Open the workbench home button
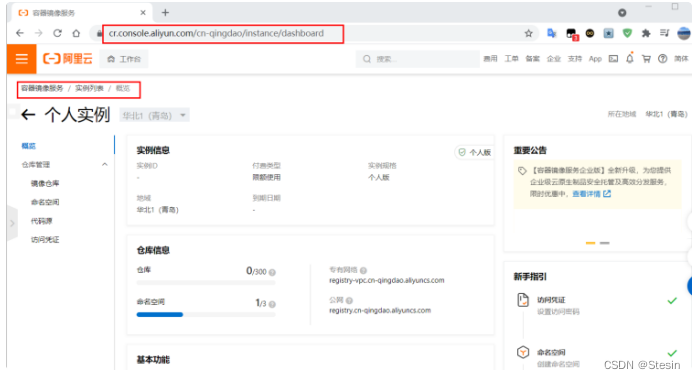Screen dimensions: 695x379 coord(124,59)
